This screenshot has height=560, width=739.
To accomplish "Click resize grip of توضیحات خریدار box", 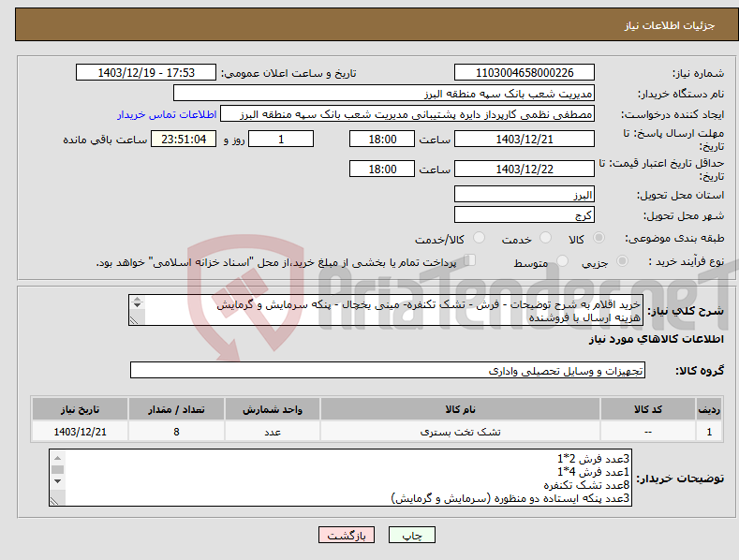I will (x=54, y=501).
